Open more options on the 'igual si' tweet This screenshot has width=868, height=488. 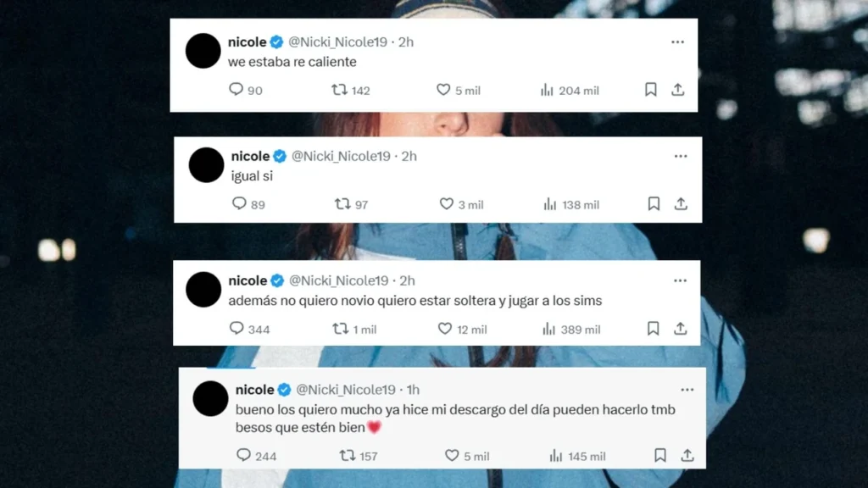coord(681,157)
